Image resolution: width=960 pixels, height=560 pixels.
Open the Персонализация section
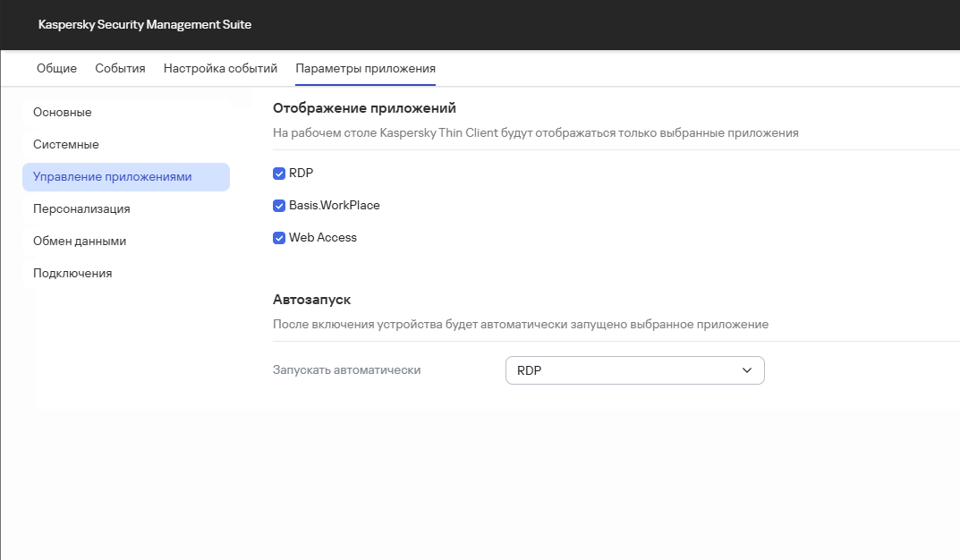coord(81,209)
